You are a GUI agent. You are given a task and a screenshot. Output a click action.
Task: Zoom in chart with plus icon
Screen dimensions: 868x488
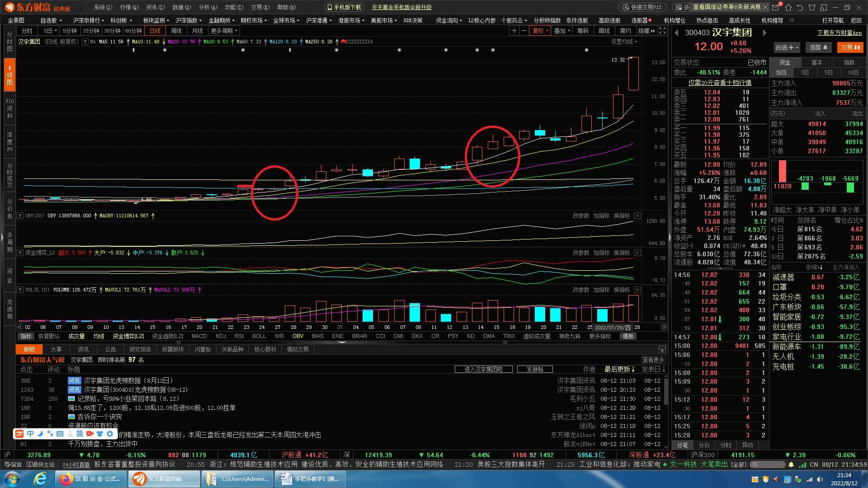pyautogui.click(x=514, y=31)
